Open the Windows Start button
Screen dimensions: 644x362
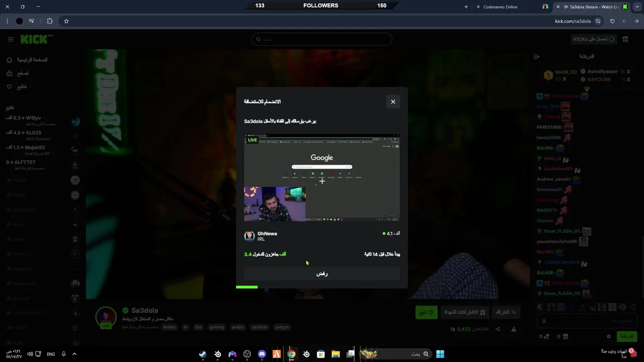[x=440, y=354]
